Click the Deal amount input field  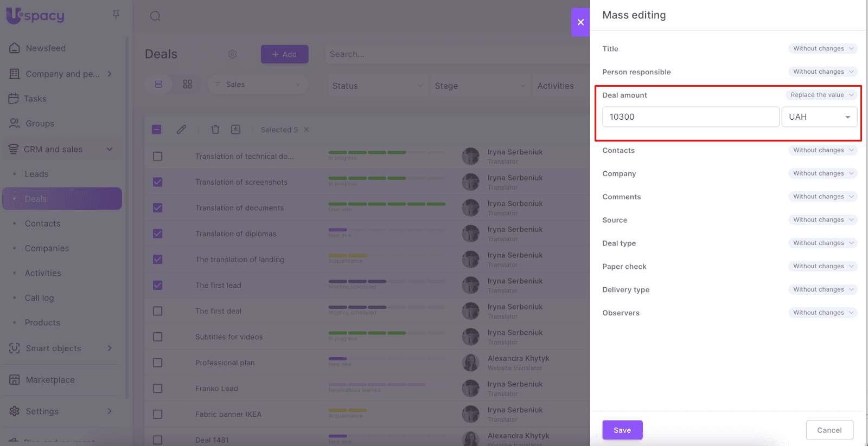point(690,117)
